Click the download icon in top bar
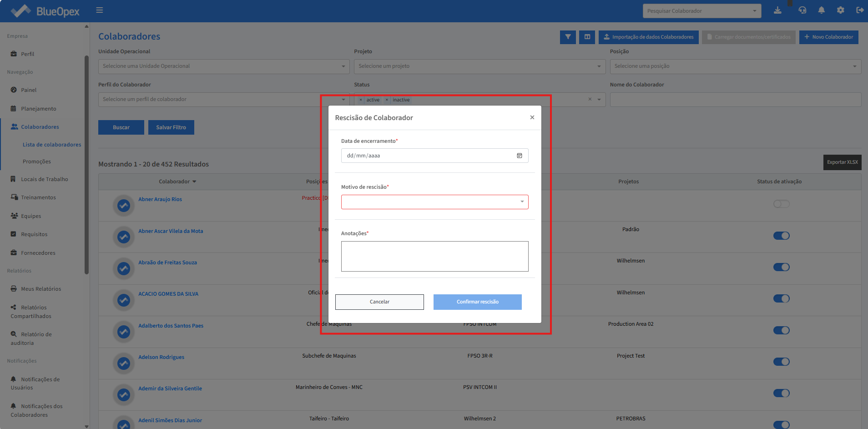 pos(777,10)
